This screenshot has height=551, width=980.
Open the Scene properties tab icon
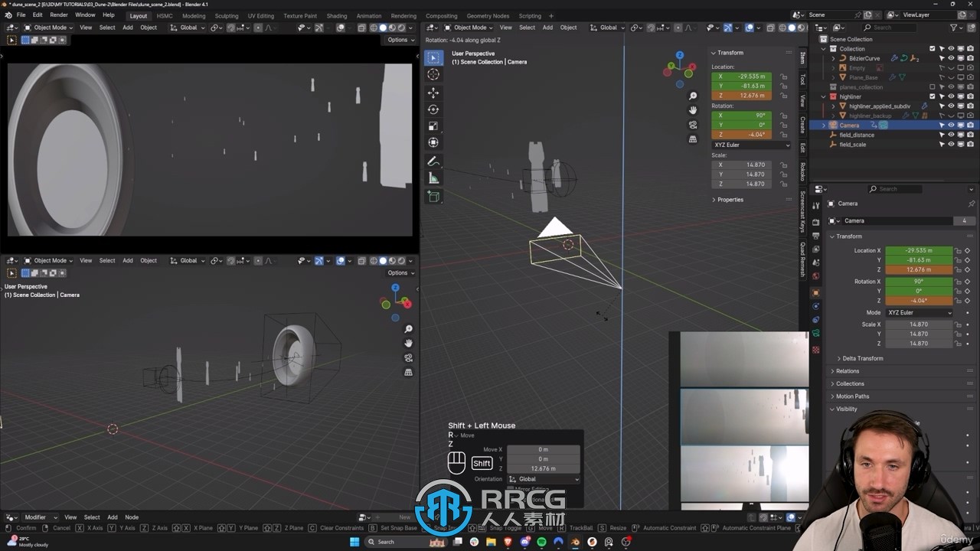point(816,262)
